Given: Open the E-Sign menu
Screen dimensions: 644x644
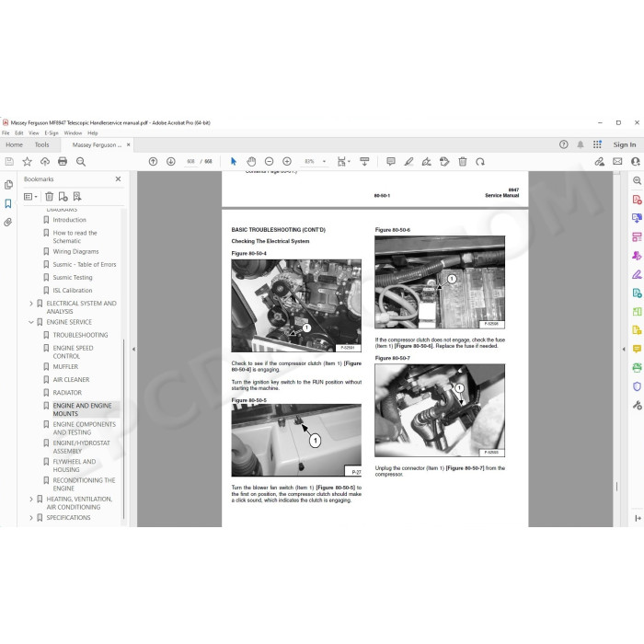Looking at the screenshot, I should (x=52, y=133).
